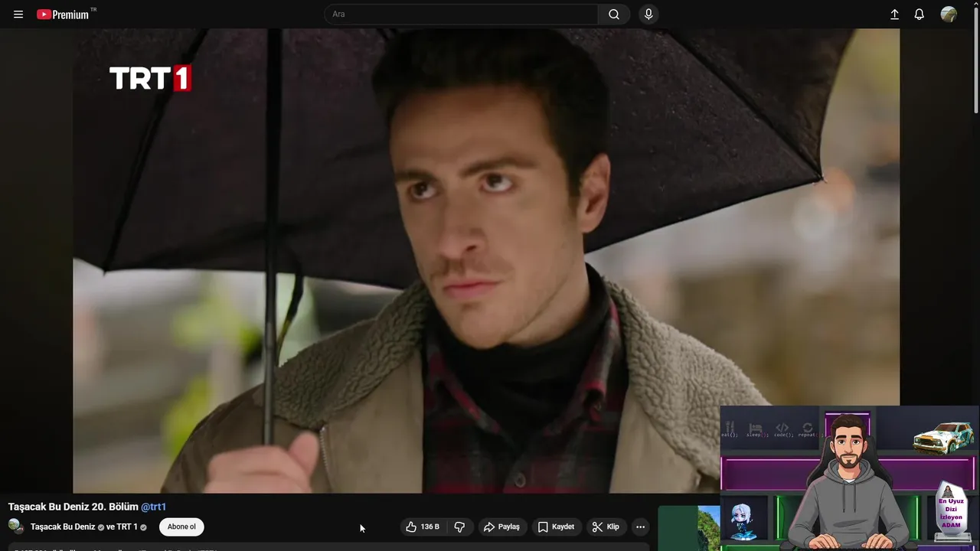Click the video player to pause
This screenshot has width=980, height=551.
486,261
